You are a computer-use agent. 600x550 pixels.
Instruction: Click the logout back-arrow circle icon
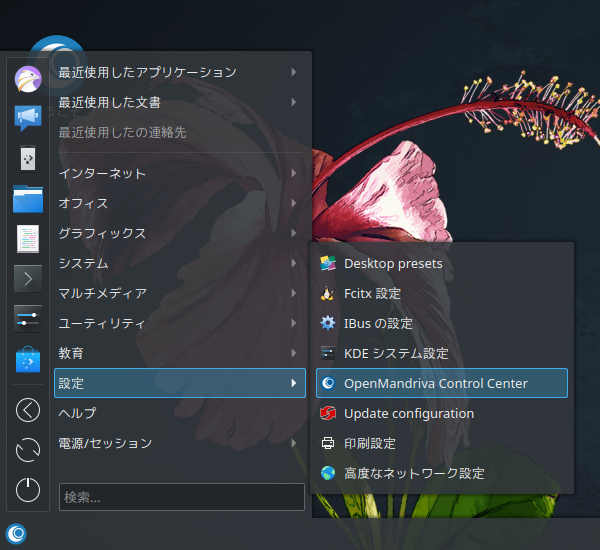point(28,410)
